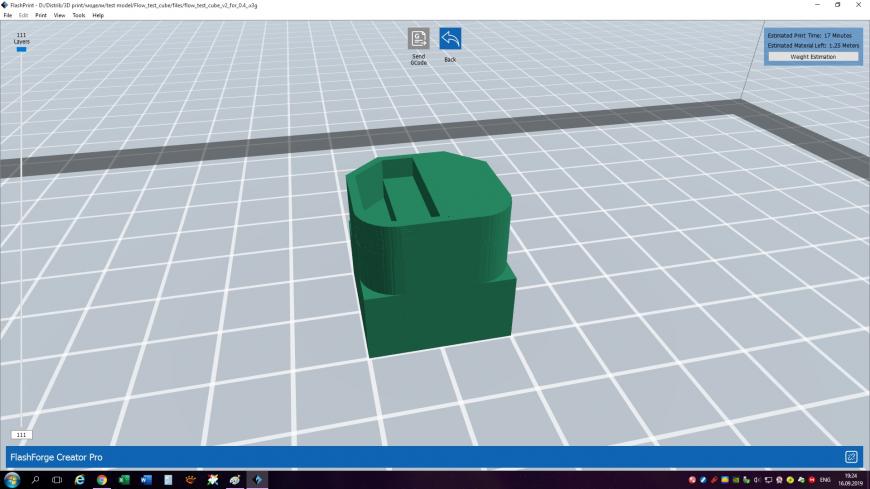Click the Send GCode icon
The height and width of the screenshot is (489, 870).
[418, 39]
